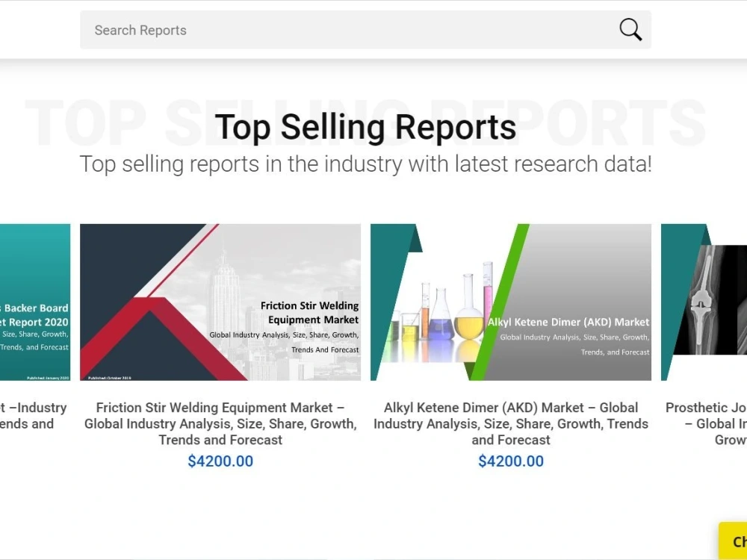The width and height of the screenshot is (747, 560).
Task: Follow the Friction Stir Welding Equipment Market title link
Action: pyautogui.click(x=220, y=423)
